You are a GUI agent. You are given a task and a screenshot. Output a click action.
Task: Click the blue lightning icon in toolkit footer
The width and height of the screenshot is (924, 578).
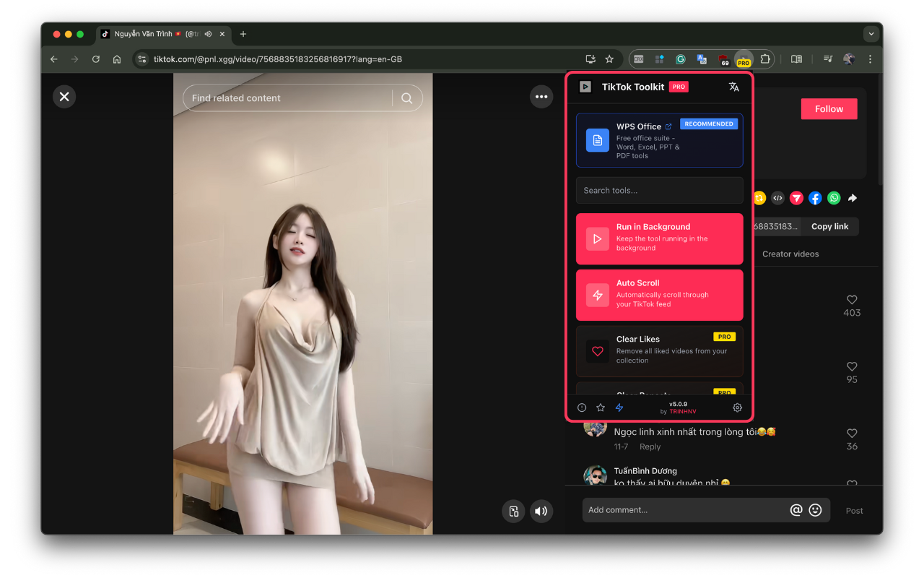(x=619, y=407)
